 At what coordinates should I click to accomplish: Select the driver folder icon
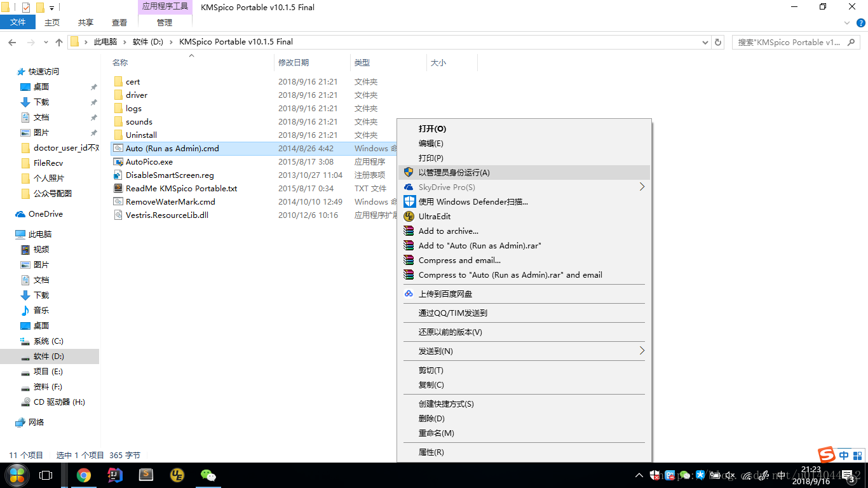point(118,95)
